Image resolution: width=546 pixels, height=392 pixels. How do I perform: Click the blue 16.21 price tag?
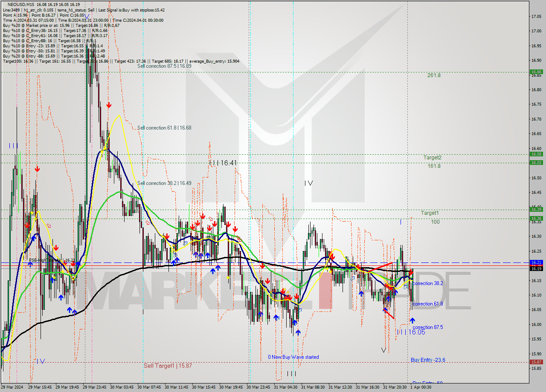click(x=536, y=262)
